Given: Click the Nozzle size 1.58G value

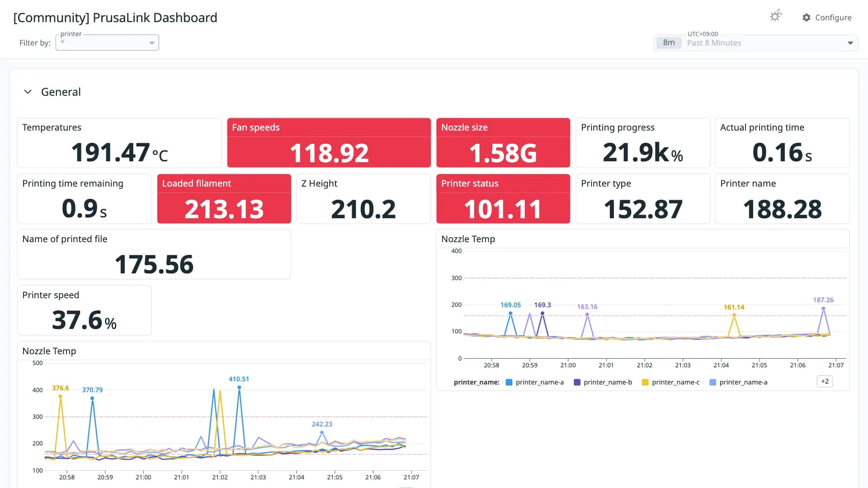Looking at the screenshot, I should 503,153.
